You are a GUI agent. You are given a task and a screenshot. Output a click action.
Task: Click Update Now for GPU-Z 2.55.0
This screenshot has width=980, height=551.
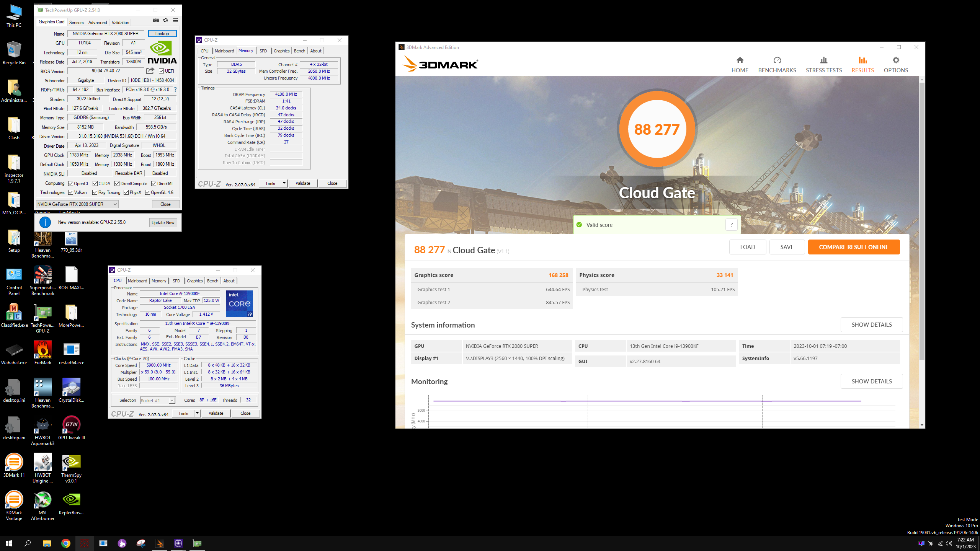163,223
